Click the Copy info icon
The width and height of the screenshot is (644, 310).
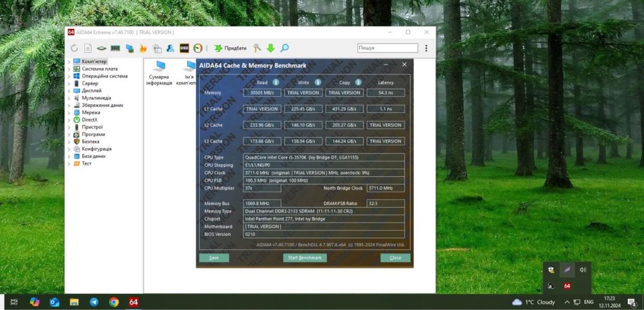[359, 82]
